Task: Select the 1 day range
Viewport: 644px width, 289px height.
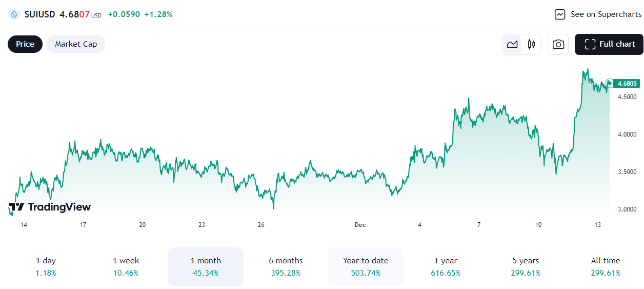Action: pyautogui.click(x=46, y=266)
